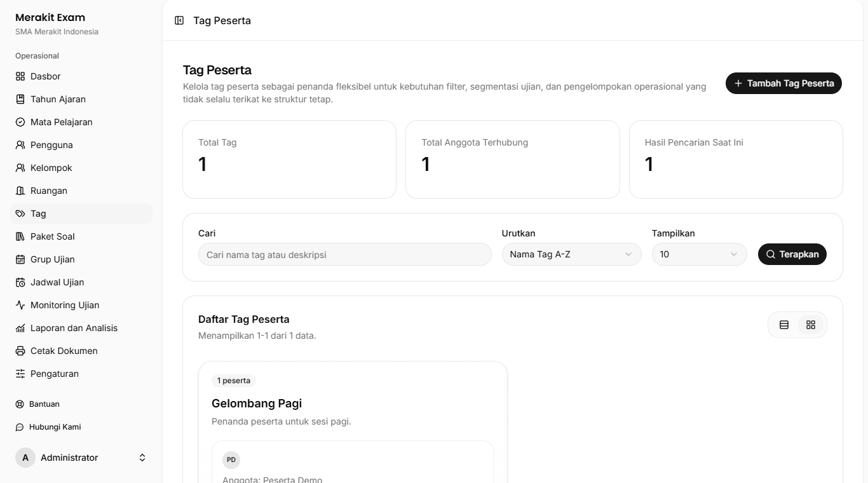Click the Tag label icon in sidebar
Screen dimensions: 868x483
pyautogui.click(x=20, y=214)
